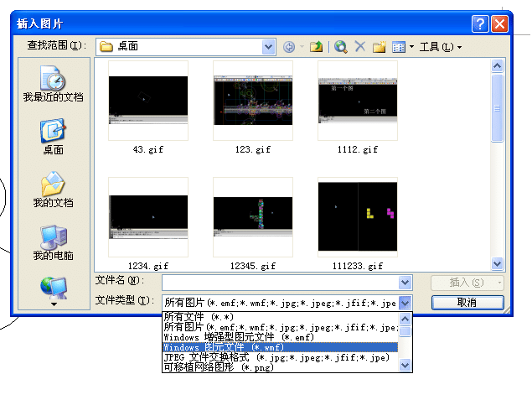Select JPEG 文件交换格式 file type option

click(276, 357)
